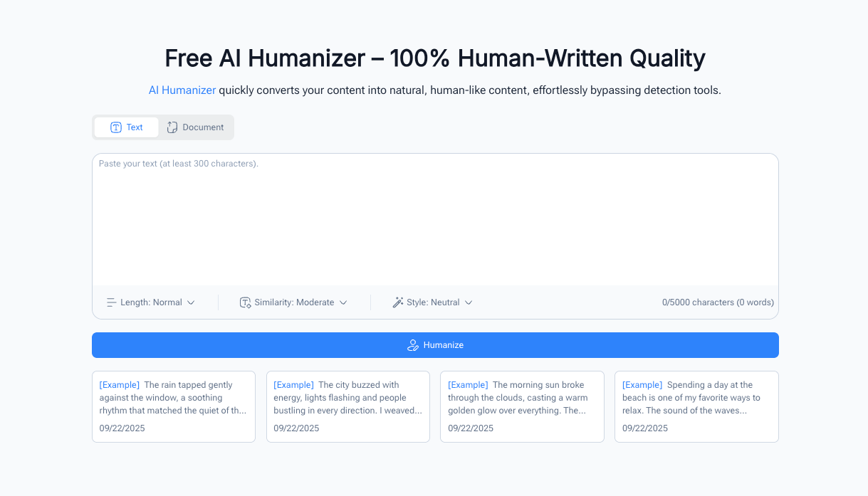Screen dimensions: 868x496
Task: Select the rain tapped example card
Action: [x=174, y=406]
